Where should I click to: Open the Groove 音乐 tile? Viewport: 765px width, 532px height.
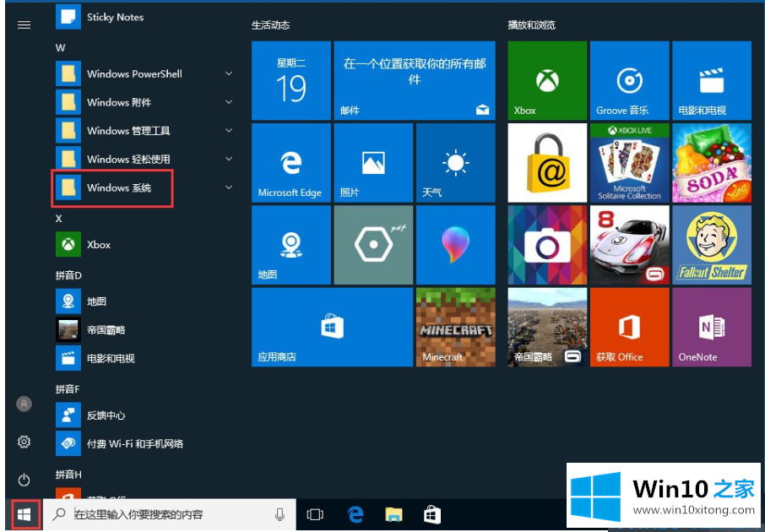629,80
